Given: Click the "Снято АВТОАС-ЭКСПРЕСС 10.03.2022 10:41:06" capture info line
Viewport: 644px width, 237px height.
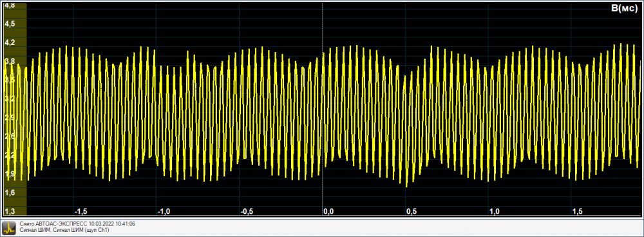Looking at the screenshot, I should pyautogui.click(x=77, y=224).
